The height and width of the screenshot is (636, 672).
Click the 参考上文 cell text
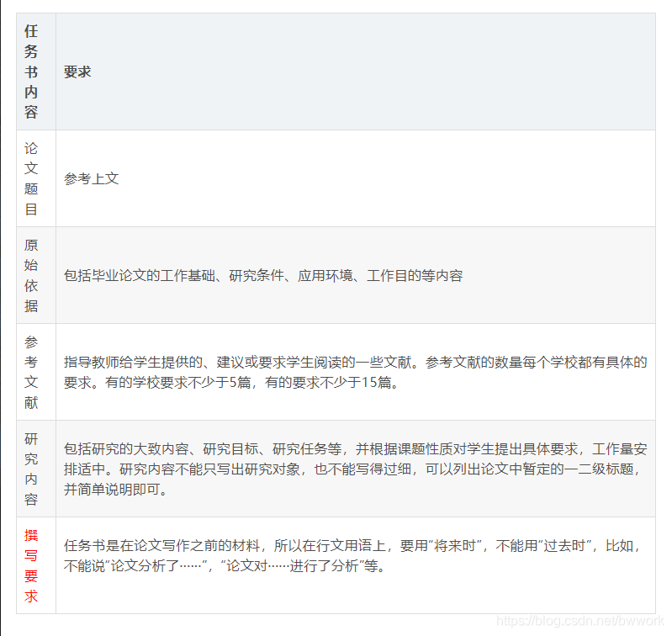pyautogui.click(x=92, y=178)
